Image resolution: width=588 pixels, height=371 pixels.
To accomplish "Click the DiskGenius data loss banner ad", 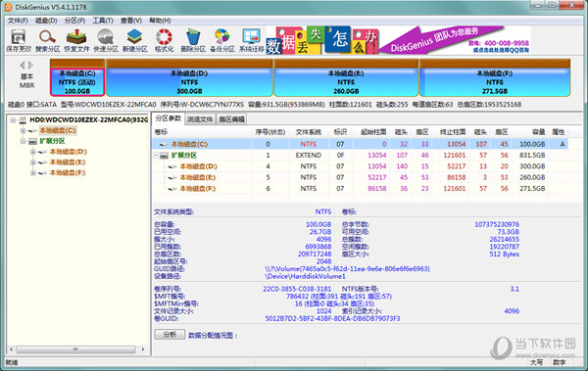I will click(398, 40).
